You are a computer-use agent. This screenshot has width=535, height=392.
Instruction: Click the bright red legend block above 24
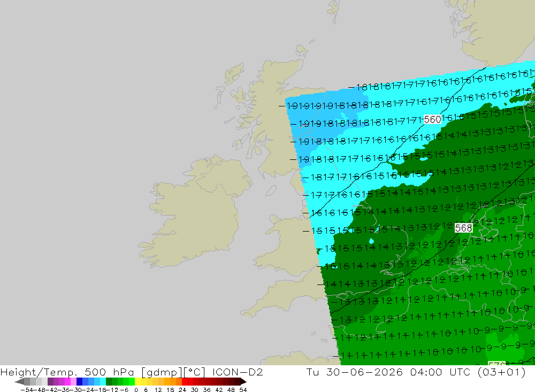click(184, 381)
